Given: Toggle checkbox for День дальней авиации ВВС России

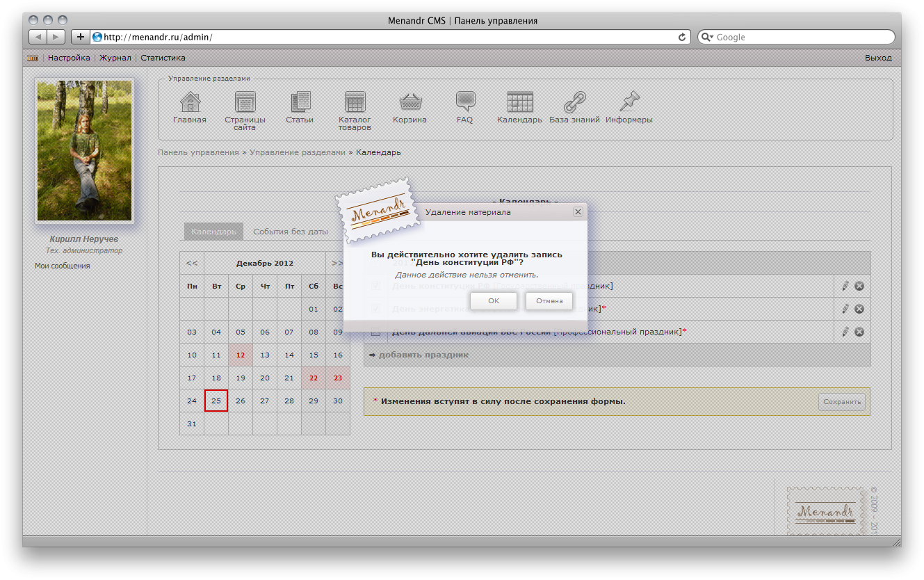Looking at the screenshot, I should [375, 332].
